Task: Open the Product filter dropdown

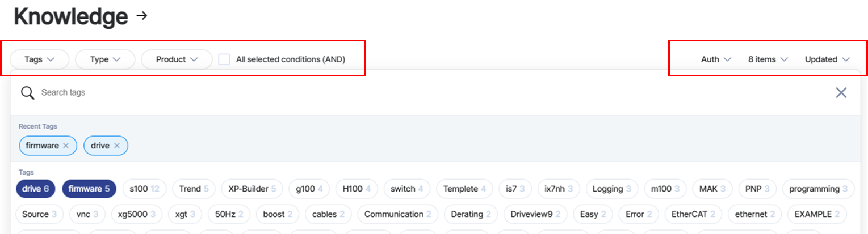Action: click(x=176, y=59)
